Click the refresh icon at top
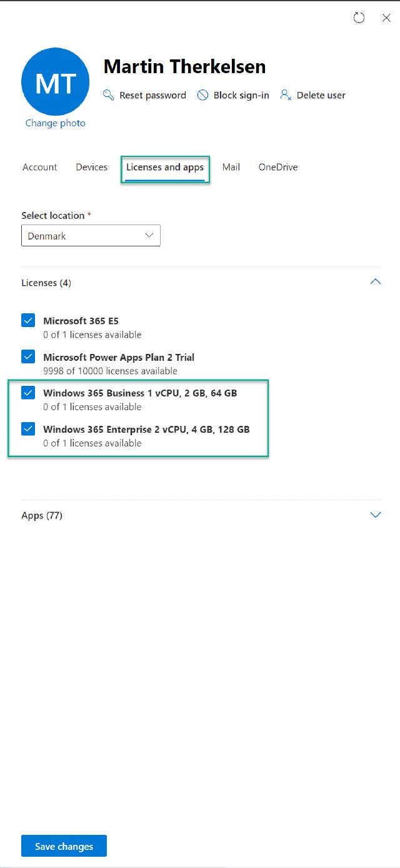The height and width of the screenshot is (868, 400). pos(359,18)
